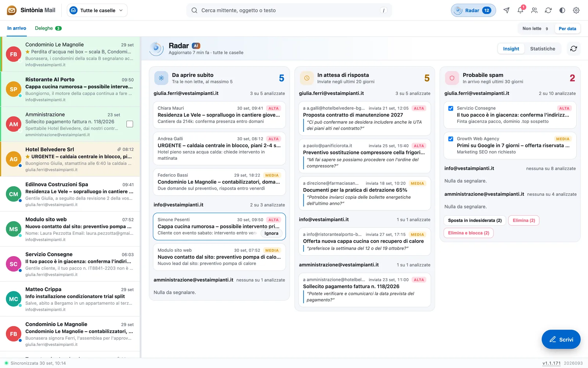Switch to the In arrivo tab
Viewport: 588px width, 368px height.
[17, 28]
